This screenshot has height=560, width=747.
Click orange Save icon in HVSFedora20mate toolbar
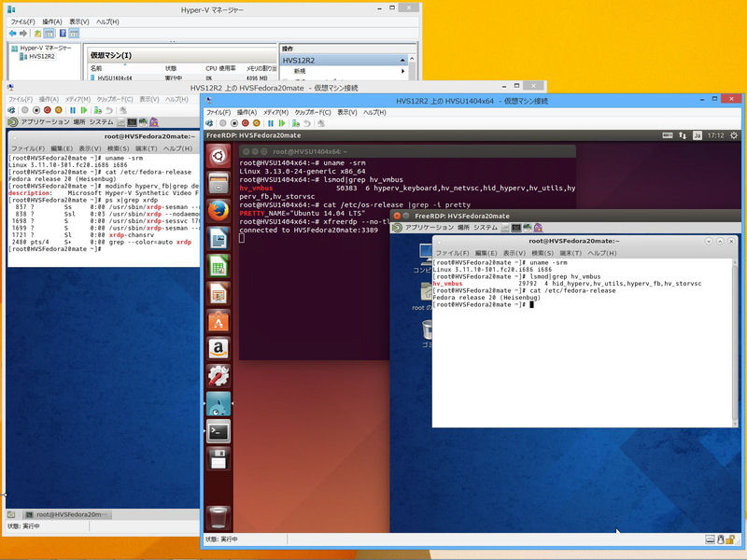(x=59, y=110)
